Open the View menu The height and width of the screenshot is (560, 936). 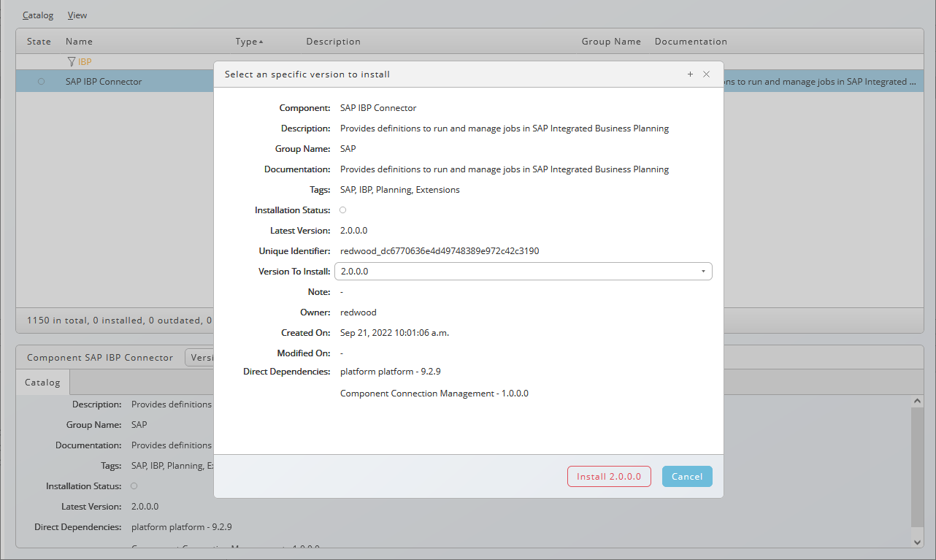77,15
